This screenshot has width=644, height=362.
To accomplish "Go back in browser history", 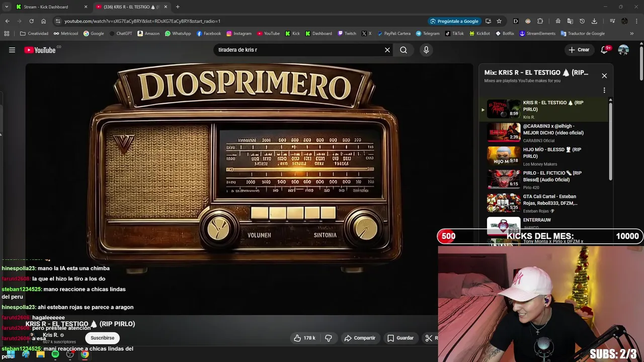I will point(7,21).
